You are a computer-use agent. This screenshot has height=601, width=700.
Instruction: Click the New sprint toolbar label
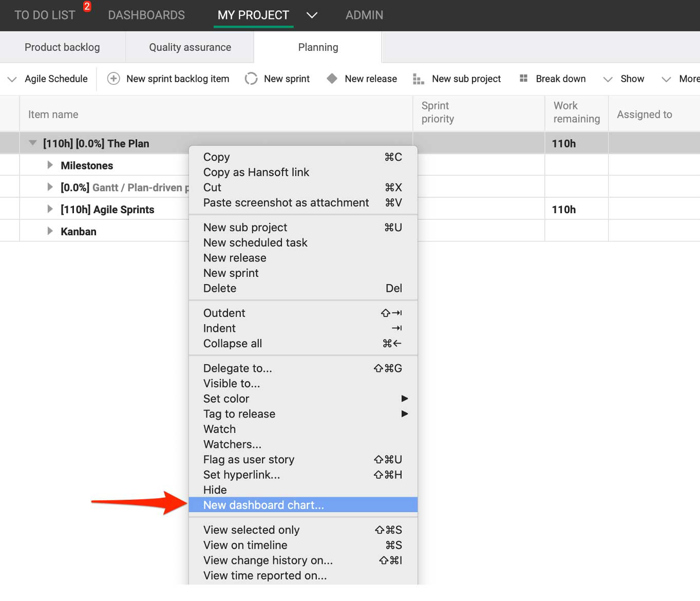point(287,79)
